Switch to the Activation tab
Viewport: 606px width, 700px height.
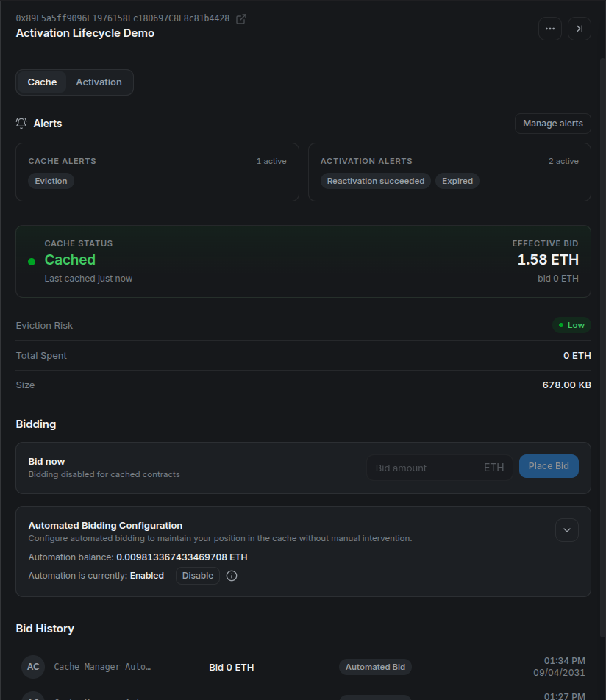[99, 82]
